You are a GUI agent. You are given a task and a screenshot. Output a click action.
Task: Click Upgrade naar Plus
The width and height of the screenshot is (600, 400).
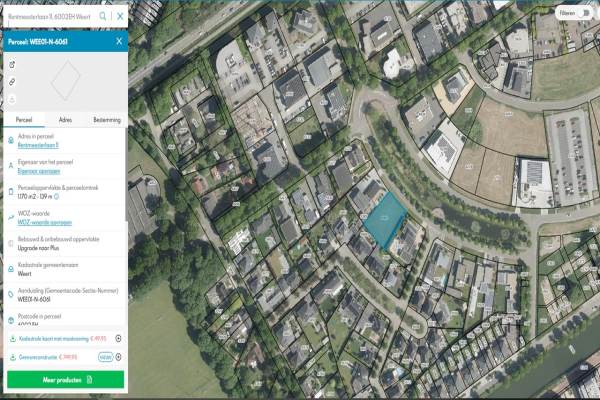pos(39,246)
